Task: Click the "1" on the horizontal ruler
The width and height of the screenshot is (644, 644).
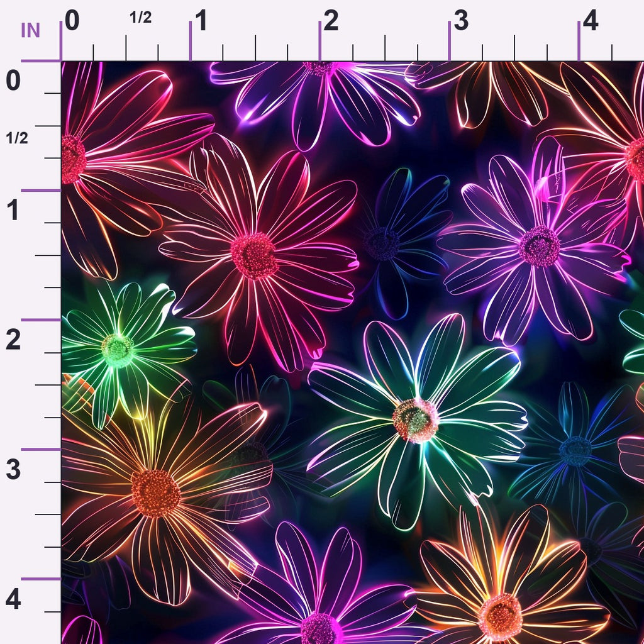Action: (201, 21)
